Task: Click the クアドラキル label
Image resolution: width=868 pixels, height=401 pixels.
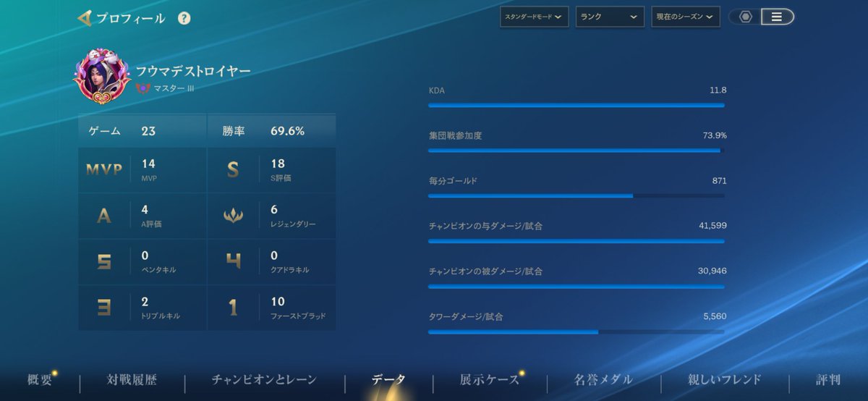Action: 290,270
